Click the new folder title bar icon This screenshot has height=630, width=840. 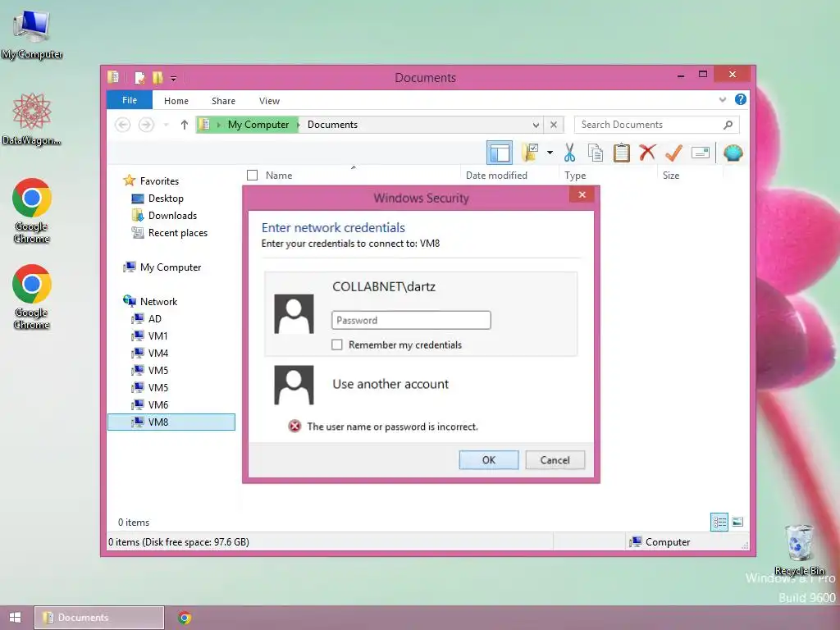pyautogui.click(x=157, y=78)
